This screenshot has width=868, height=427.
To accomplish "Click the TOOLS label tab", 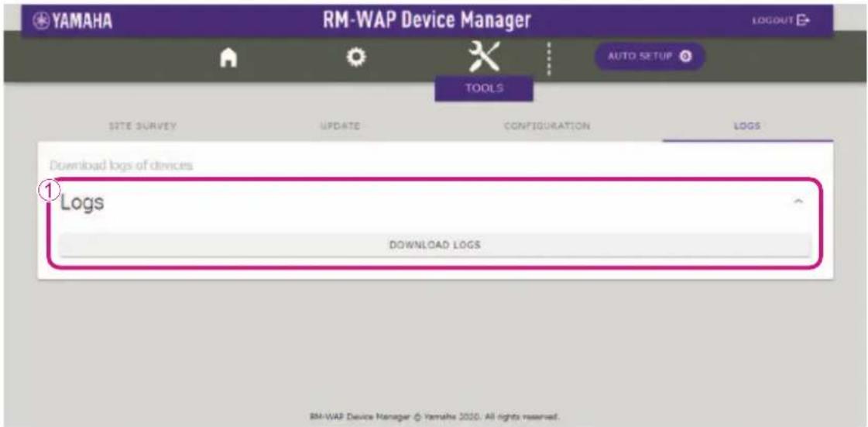I will [485, 88].
